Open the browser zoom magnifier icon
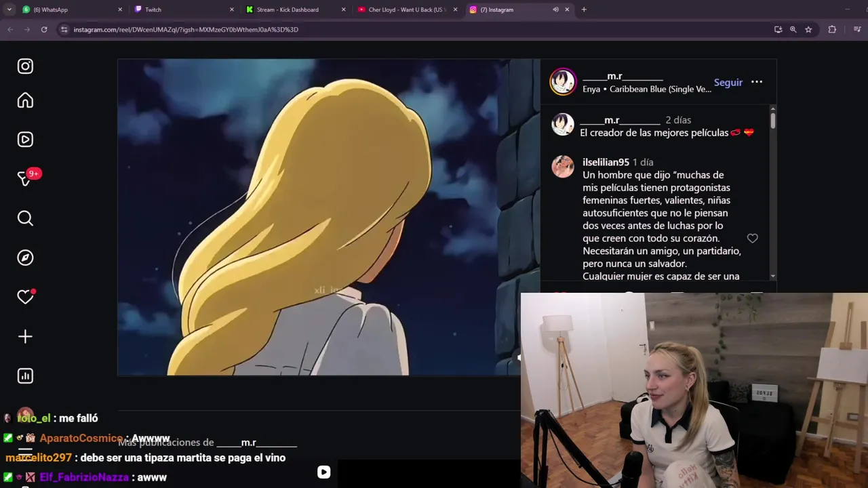 tap(793, 29)
